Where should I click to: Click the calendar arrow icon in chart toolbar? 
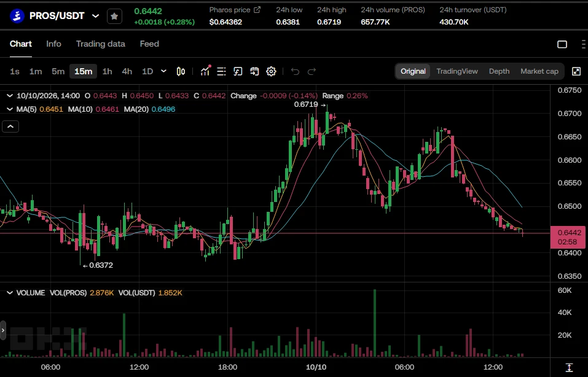254,71
